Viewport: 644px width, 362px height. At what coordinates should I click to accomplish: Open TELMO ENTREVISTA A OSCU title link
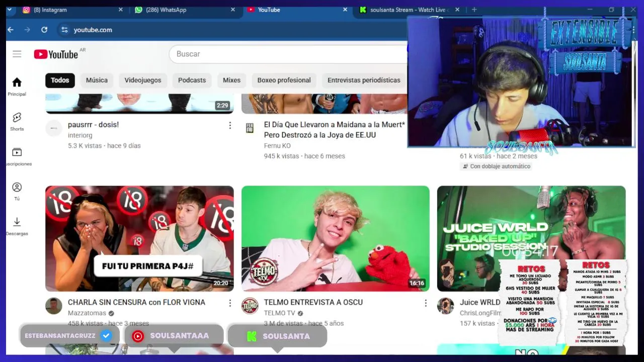click(x=313, y=302)
